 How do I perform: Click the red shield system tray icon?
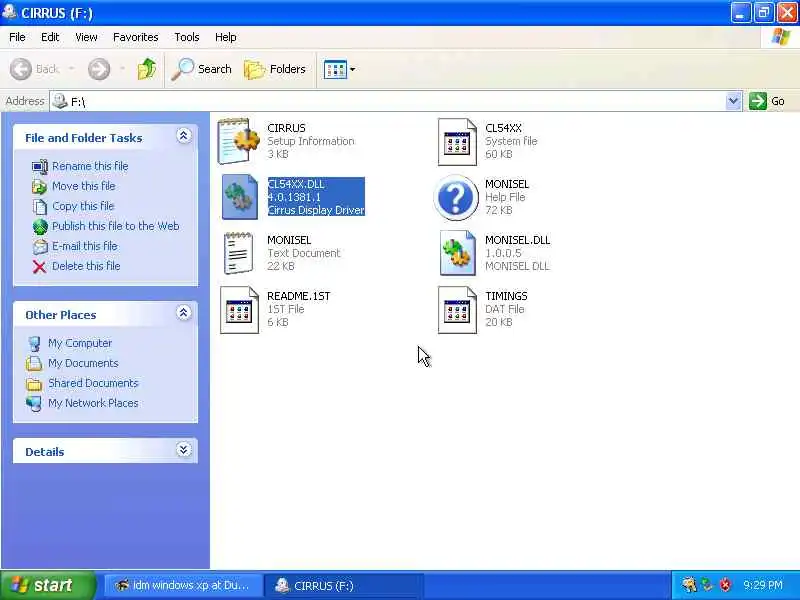pos(725,585)
